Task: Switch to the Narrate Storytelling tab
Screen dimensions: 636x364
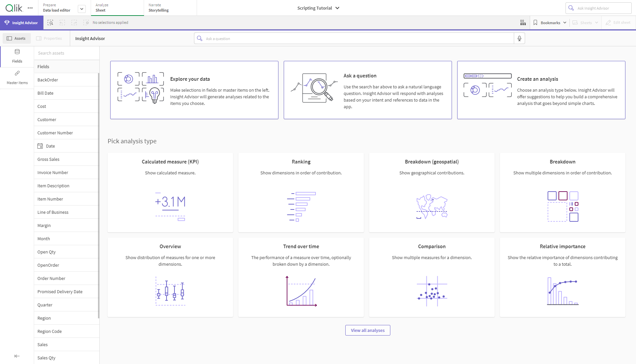Action: pos(159,7)
